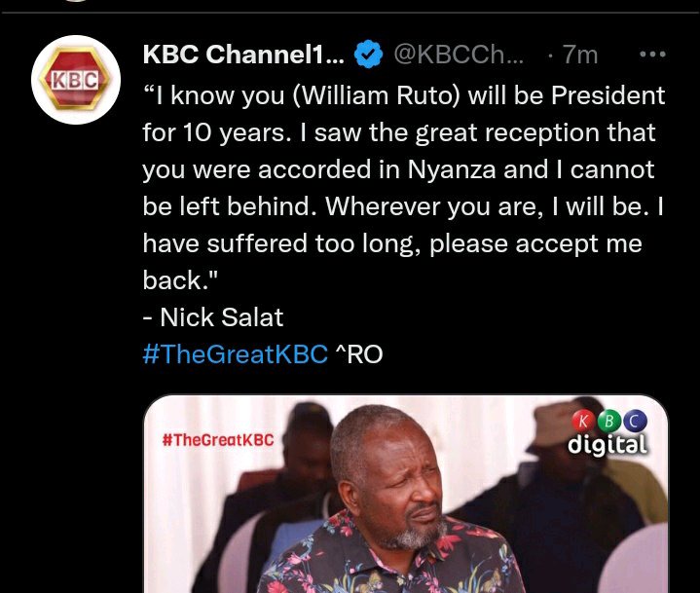The width and height of the screenshot is (700, 593).
Task: Click the @KBCCh... account handle
Action: [x=459, y=55]
